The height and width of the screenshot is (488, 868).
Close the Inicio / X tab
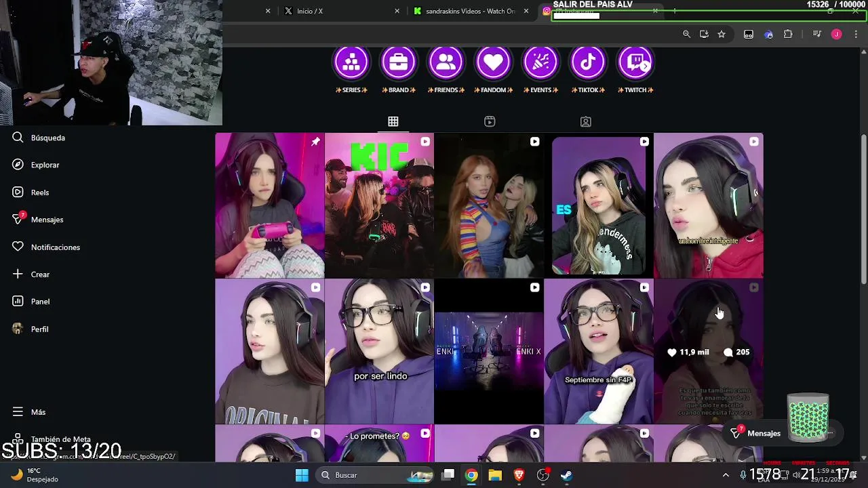397,11
